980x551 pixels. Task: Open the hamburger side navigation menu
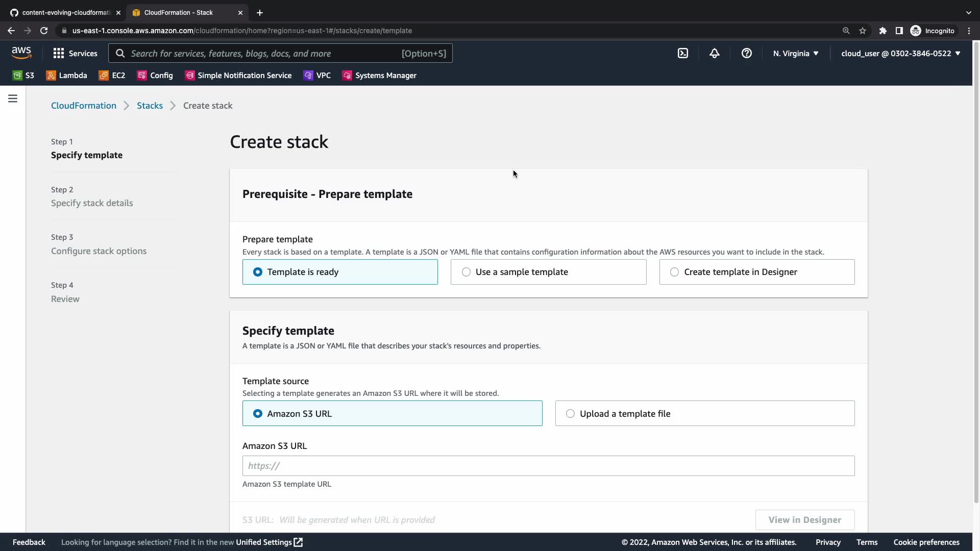point(13,98)
